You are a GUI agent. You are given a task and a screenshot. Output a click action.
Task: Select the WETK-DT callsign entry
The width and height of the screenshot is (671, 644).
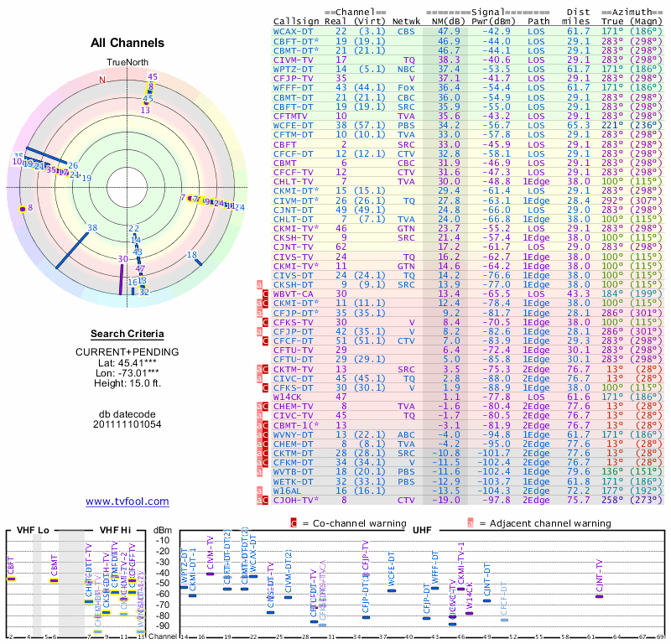pos(294,482)
